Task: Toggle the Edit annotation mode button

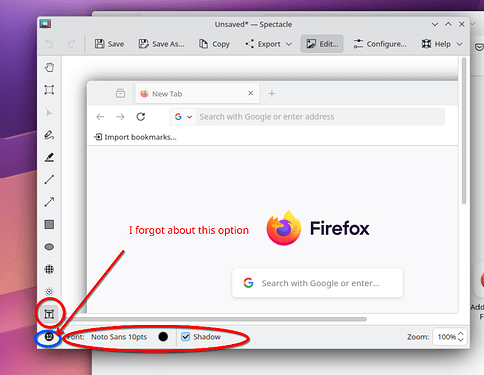Action: click(x=322, y=44)
